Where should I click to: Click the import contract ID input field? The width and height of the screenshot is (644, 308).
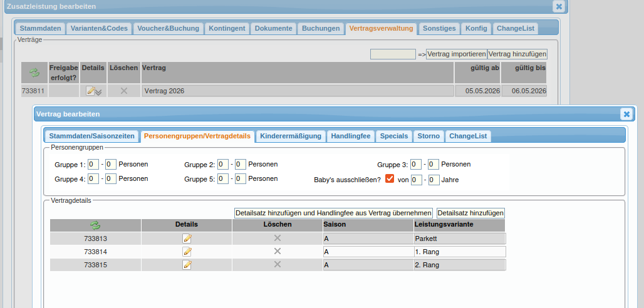point(393,54)
